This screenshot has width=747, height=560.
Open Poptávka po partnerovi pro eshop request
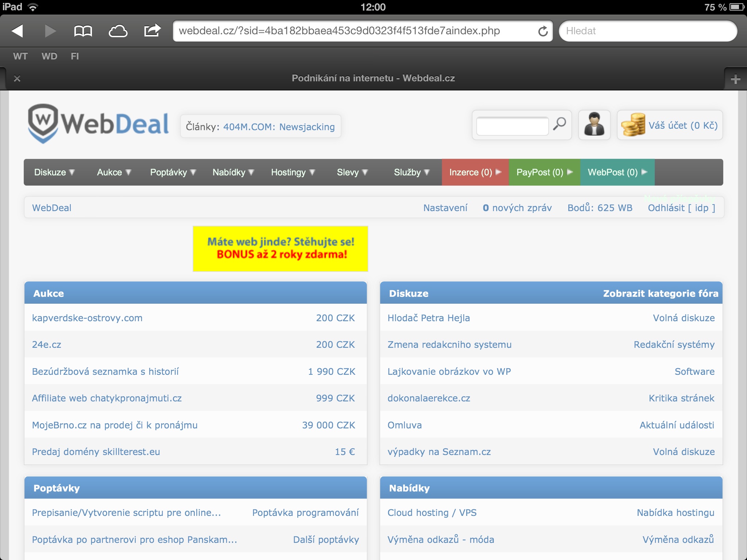(x=134, y=540)
